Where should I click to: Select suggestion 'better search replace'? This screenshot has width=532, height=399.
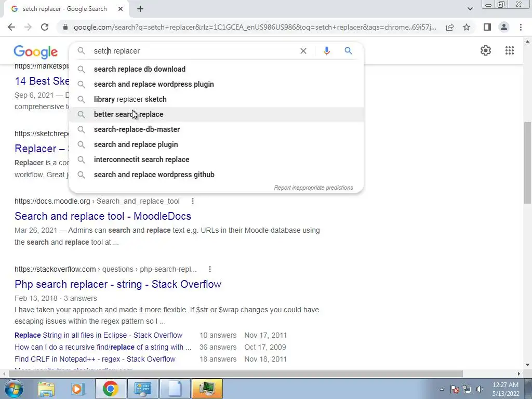(x=216, y=114)
